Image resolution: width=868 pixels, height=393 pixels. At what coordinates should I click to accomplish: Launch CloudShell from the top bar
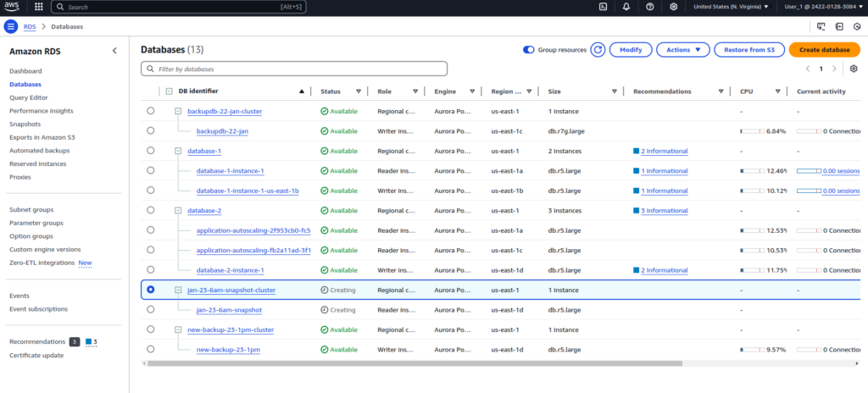603,7
